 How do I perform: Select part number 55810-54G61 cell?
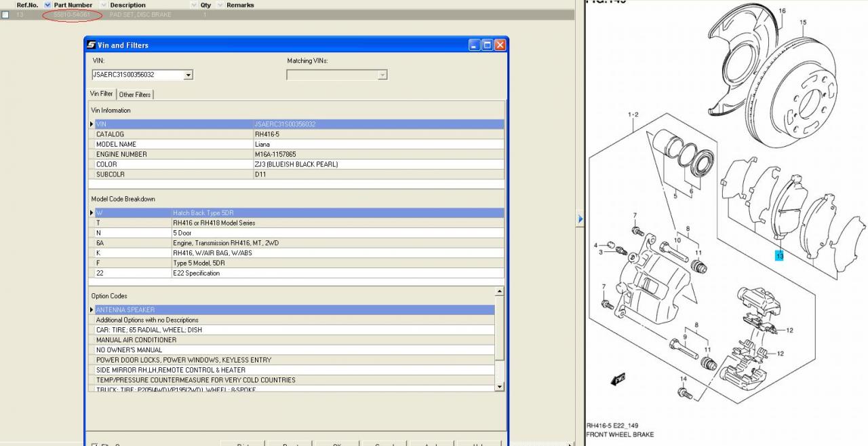72,14
